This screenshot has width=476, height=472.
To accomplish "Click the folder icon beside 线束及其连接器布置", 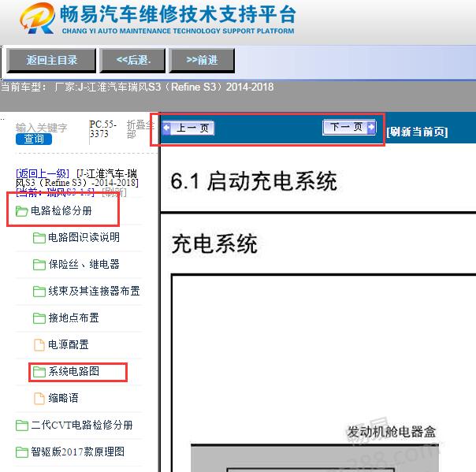I will point(39,291).
